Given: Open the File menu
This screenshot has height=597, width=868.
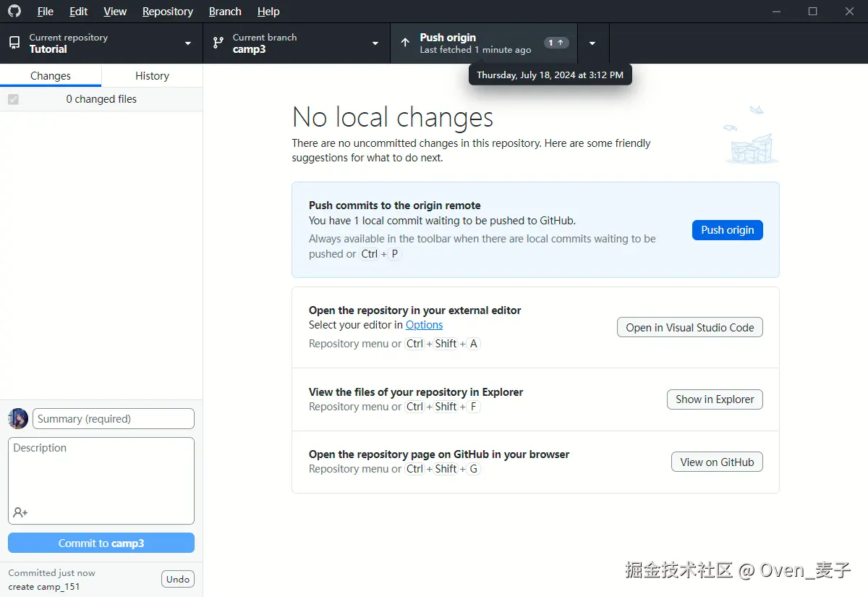Looking at the screenshot, I should coord(46,12).
